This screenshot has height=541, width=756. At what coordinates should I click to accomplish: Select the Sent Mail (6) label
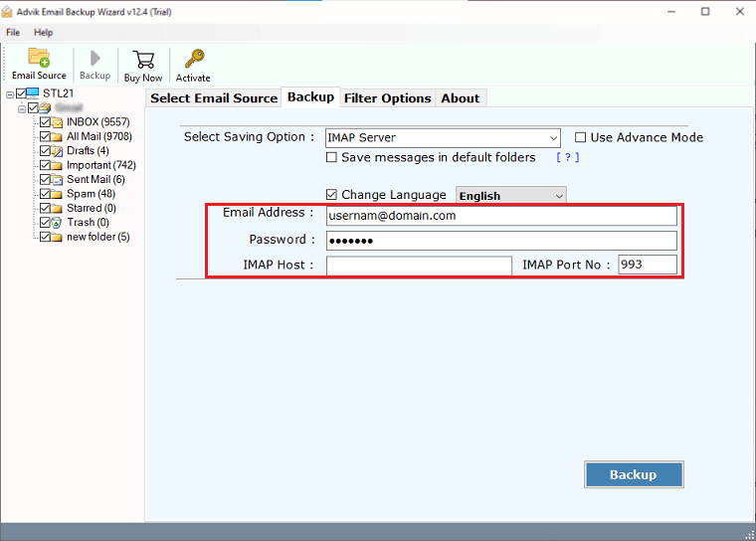pos(95,179)
